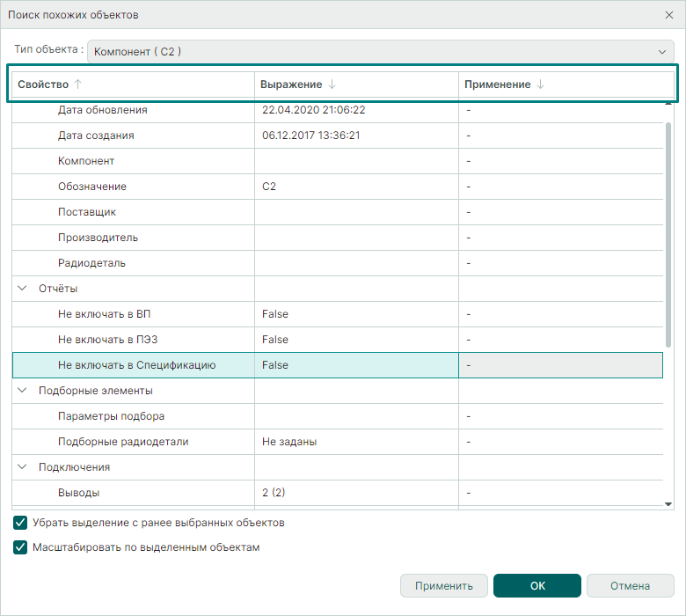Click the sort arrow next to Свойство
Image resolution: width=686 pixels, height=616 pixels.
77,84
